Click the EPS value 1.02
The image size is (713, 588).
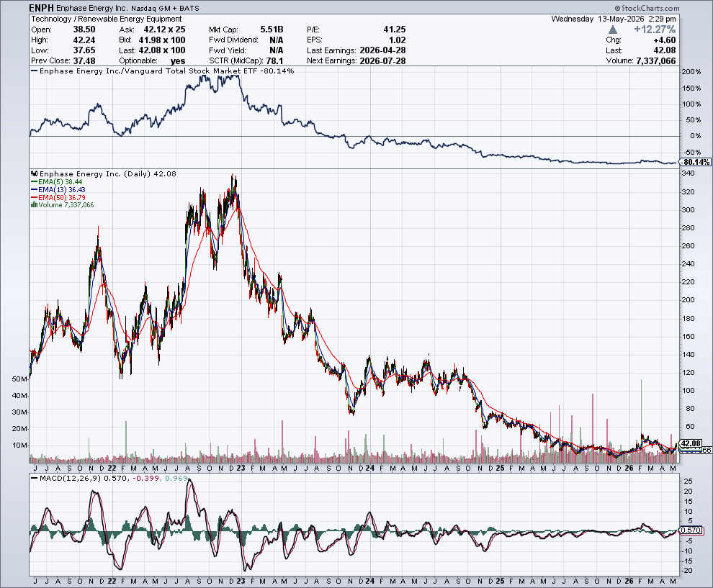point(398,40)
